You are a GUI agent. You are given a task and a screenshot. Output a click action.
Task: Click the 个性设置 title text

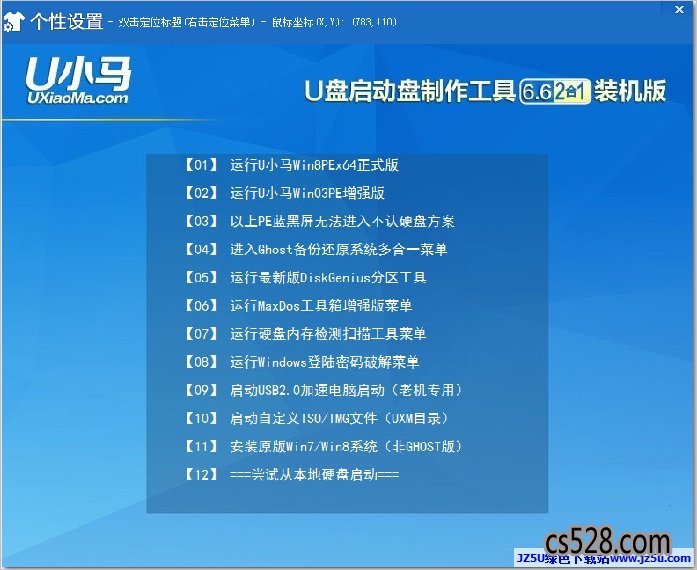click(x=67, y=22)
